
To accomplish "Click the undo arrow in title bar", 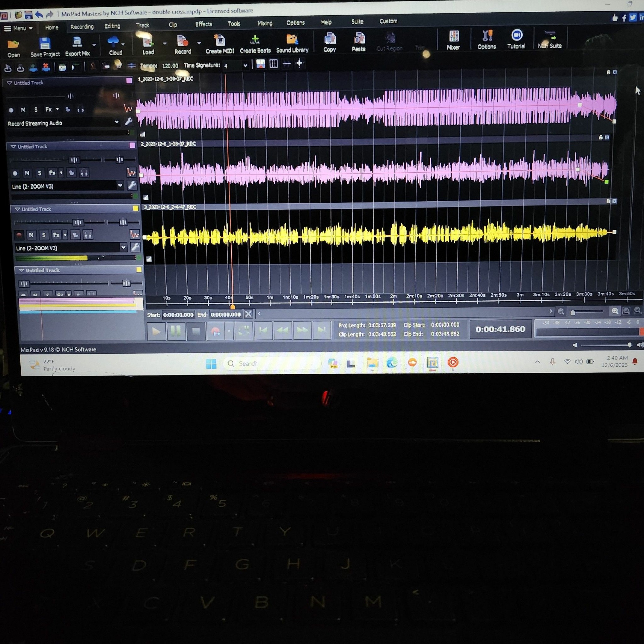I will click(39, 14).
